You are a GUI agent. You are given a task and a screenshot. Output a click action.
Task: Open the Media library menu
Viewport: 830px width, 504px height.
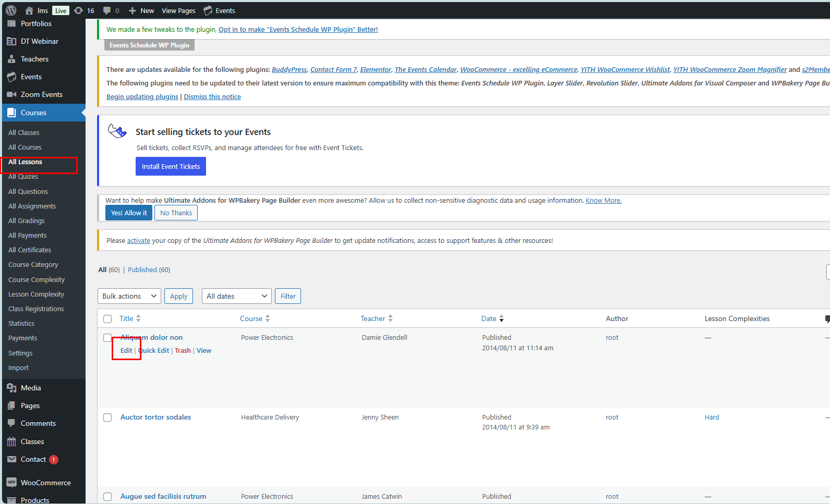[x=31, y=388]
